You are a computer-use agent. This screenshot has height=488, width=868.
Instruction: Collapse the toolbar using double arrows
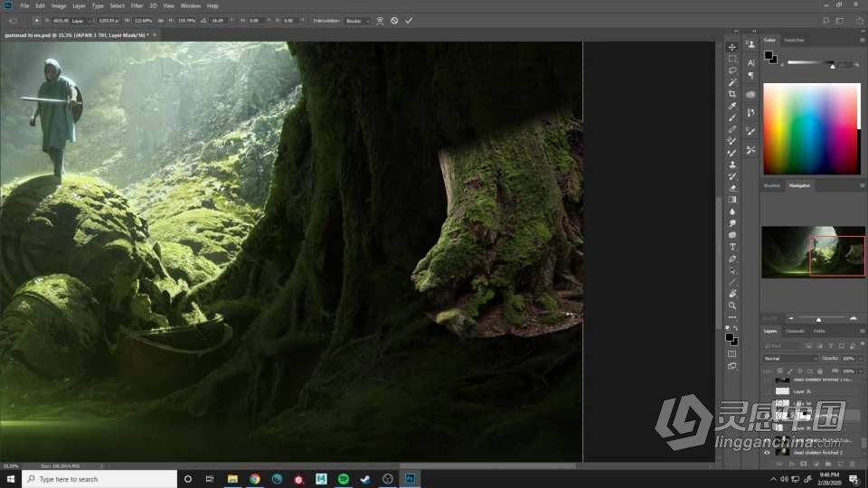[736, 31]
